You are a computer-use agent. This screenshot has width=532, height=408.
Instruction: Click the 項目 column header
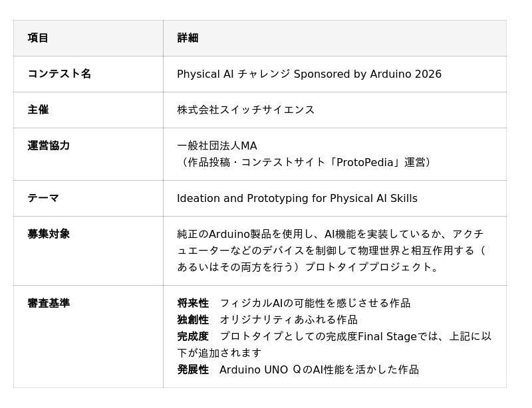(38, 38)
